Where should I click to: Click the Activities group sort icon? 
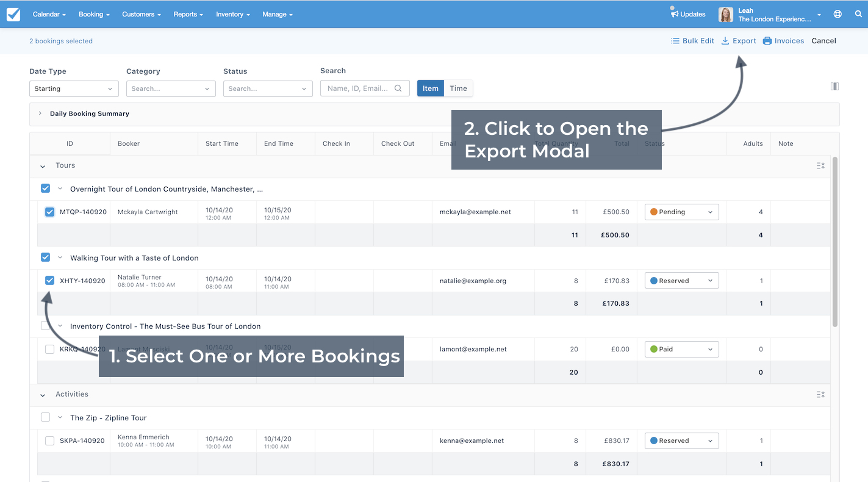coord(820,394)
